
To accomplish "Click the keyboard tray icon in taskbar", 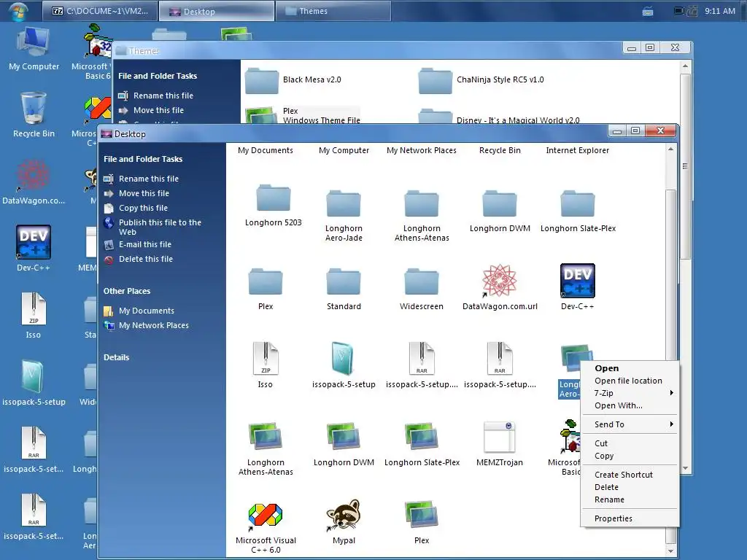I will coord(648,12).
